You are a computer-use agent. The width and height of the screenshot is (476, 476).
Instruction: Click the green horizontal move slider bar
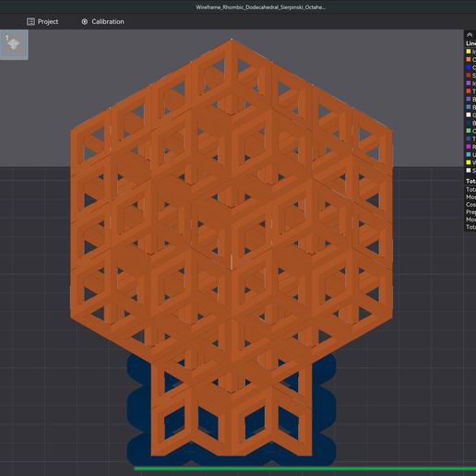coord(305,469)
